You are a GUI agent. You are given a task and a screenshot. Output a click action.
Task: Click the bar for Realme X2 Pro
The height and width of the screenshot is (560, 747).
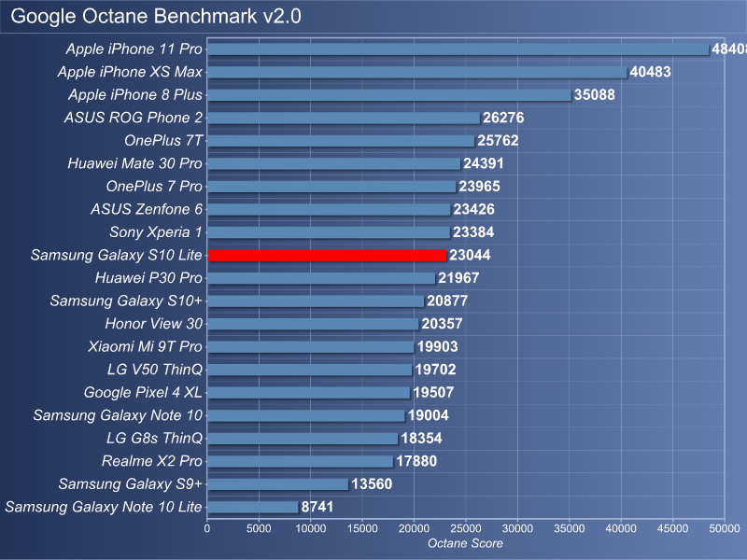(300, 461)
